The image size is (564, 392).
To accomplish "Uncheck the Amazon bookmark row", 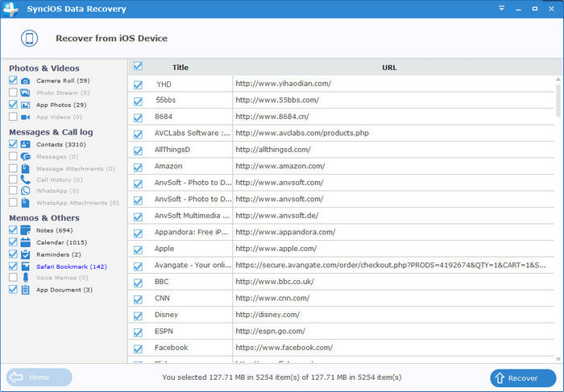I will click(x=138, y=167).
